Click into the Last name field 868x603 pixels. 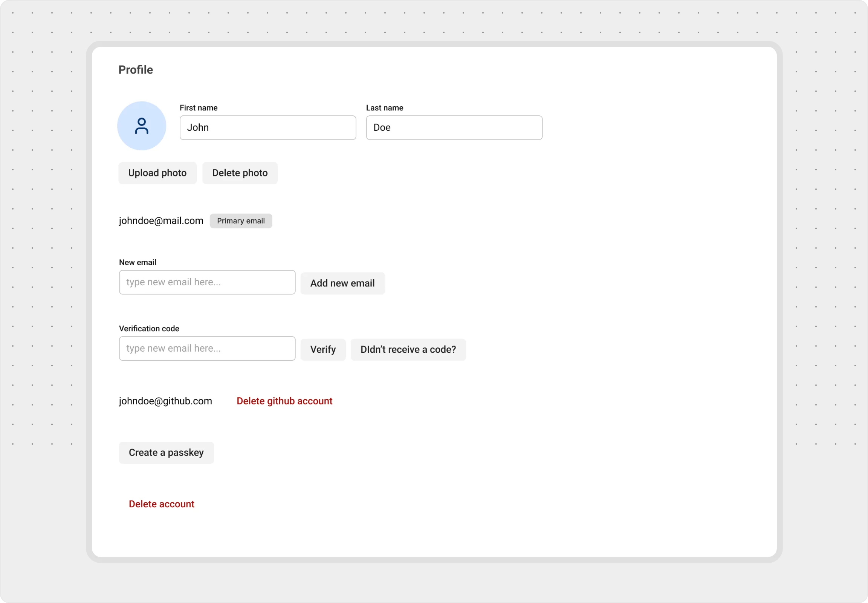click(454, 128)
